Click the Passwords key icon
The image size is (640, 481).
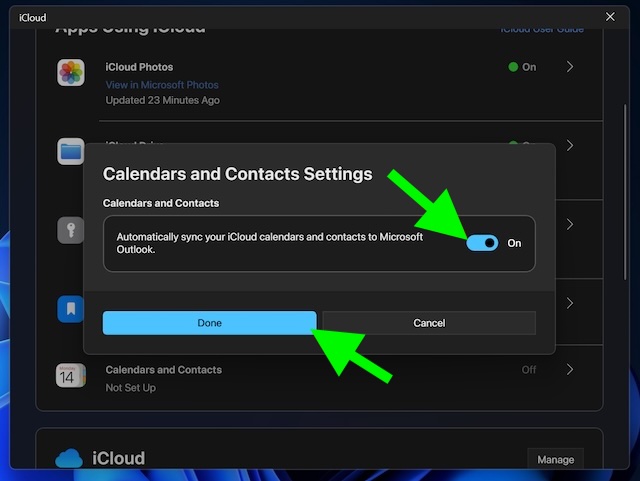tap(71, 230)
